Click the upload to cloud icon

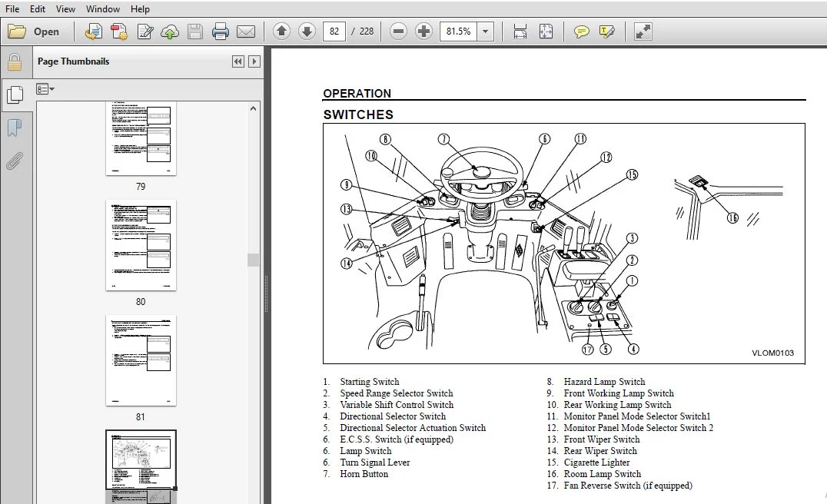[170, 31]
